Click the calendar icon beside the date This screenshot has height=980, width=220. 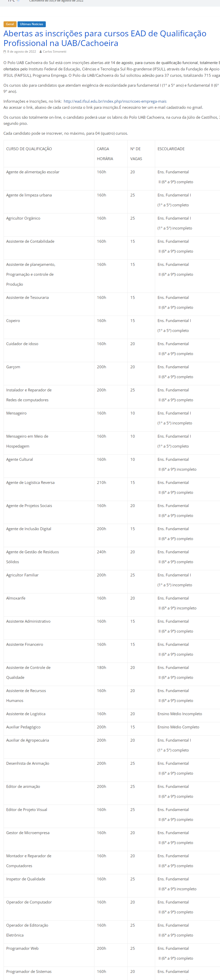(x=5, y=52)
